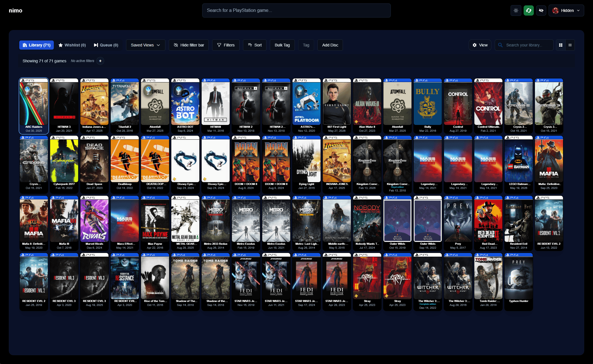This screenshot has width=593, height=364.
Task: Click the Queue play icon
Action: pyautogui.click(x=95, y=45)
